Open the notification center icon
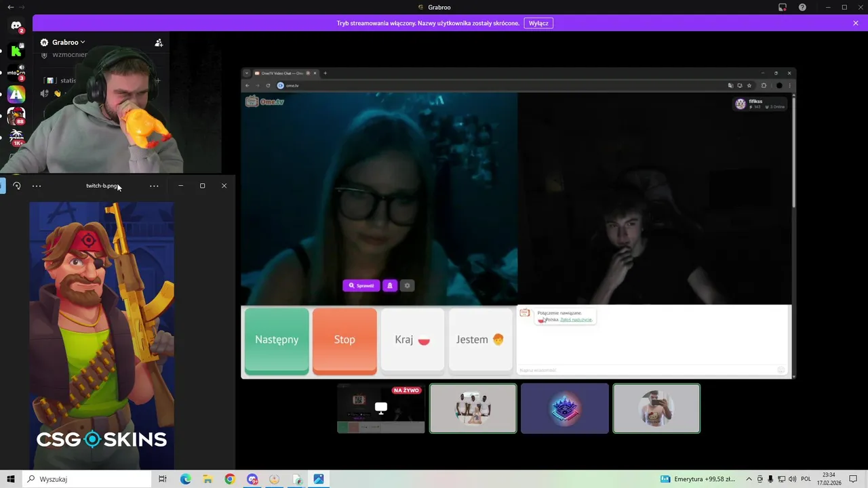868x488 pixels. (853, 479)
